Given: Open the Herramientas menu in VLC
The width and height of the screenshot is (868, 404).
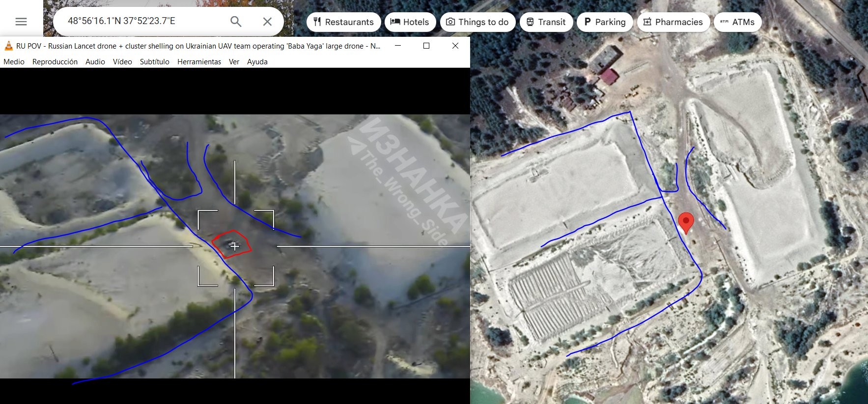Looking at the screenshot, I should pyautogui.click(x=199, y=62).
